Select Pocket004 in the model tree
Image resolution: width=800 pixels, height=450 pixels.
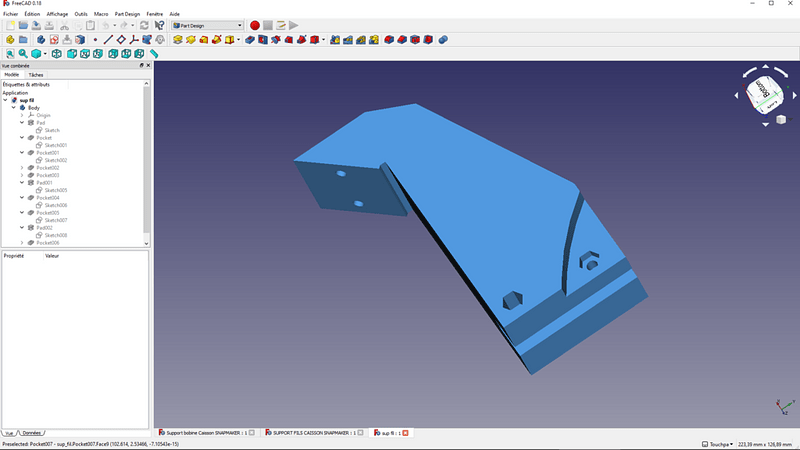click(x=47, y=198)
